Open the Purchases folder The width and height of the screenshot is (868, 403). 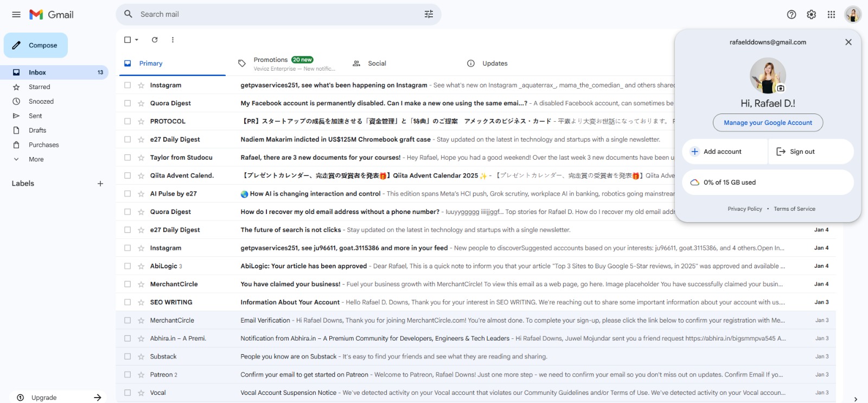(x=54, y=145)
